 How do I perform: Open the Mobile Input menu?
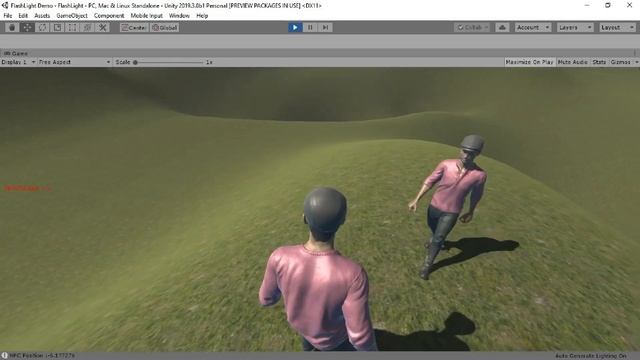[x=147, y=16]
